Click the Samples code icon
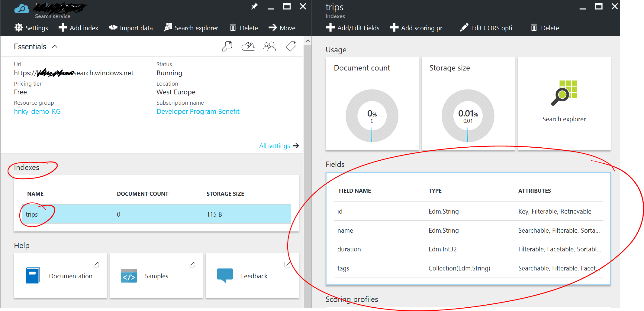The width and height of the screenshot is (644, 311). click(129, 276)
